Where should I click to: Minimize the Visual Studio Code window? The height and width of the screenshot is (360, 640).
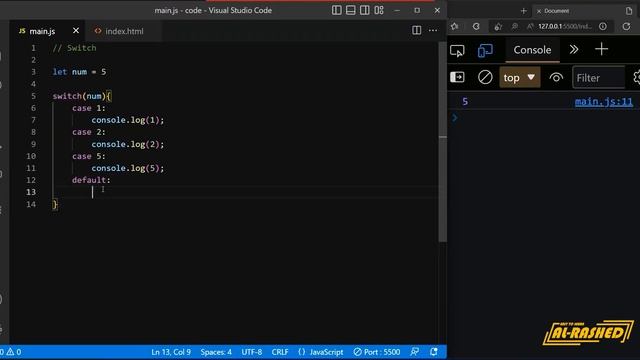(x=397, y=10)
